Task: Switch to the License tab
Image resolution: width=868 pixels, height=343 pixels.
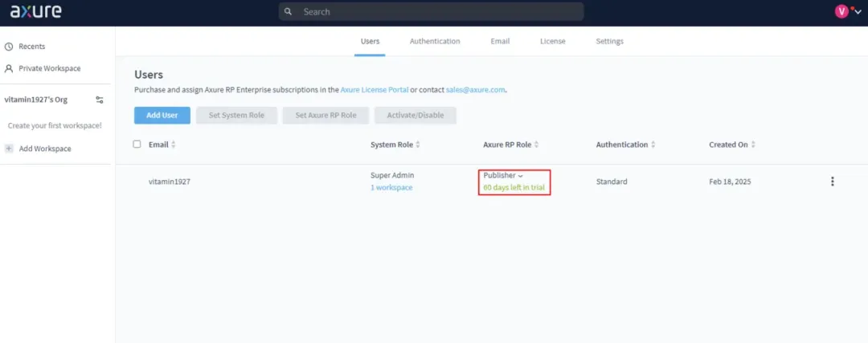Action: tap(552, 42)
